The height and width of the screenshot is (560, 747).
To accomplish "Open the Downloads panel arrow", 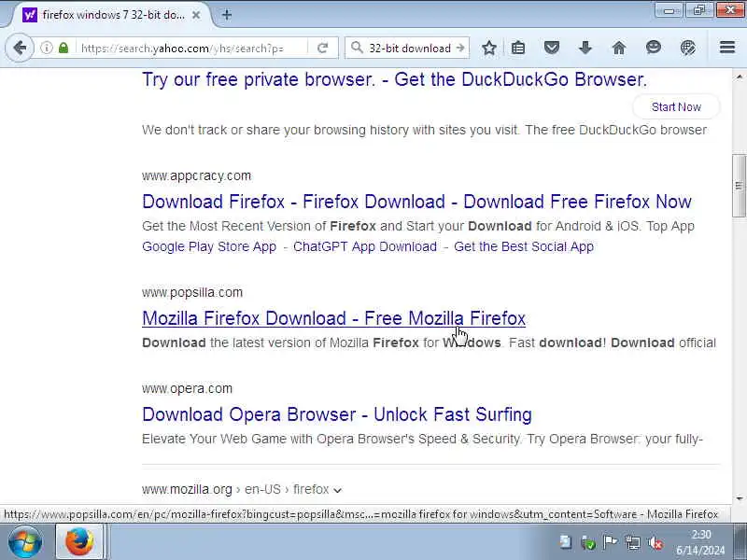I will point(585,48).
